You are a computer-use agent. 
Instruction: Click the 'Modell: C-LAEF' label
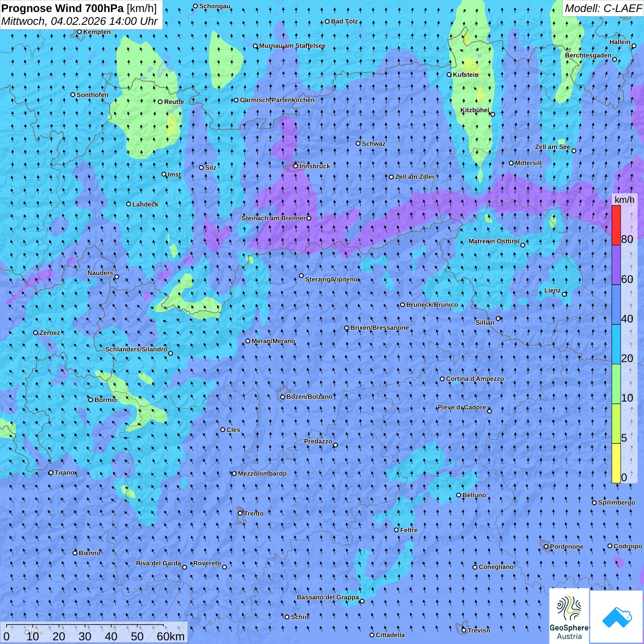[x=603, y=8]
